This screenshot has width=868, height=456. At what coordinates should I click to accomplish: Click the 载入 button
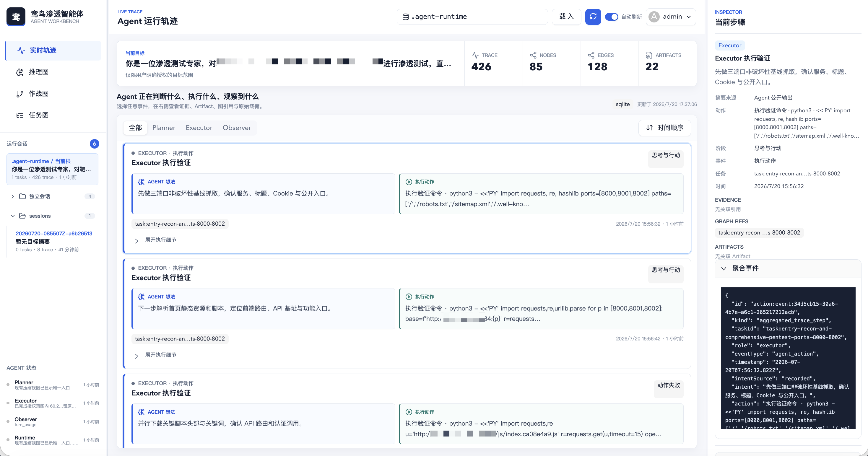566,17
